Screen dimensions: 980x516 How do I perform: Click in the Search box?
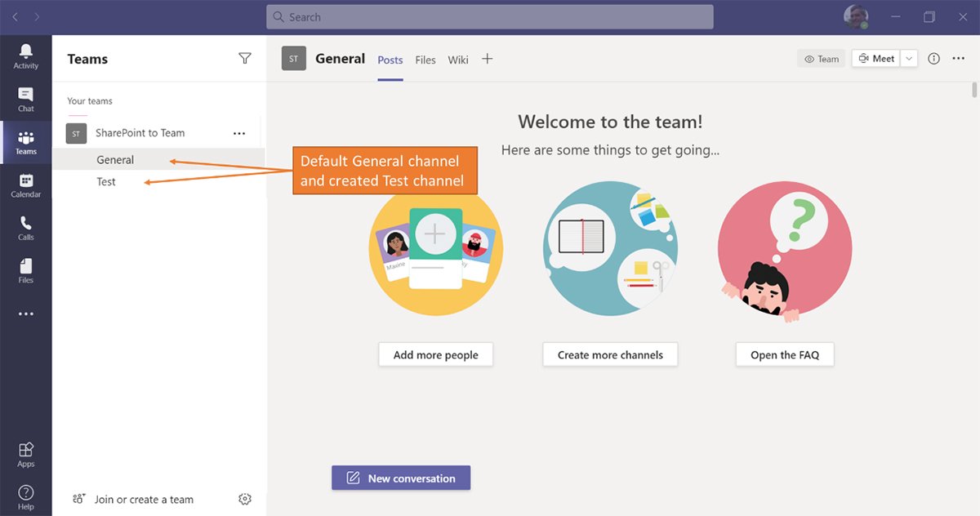pos(490,17)
